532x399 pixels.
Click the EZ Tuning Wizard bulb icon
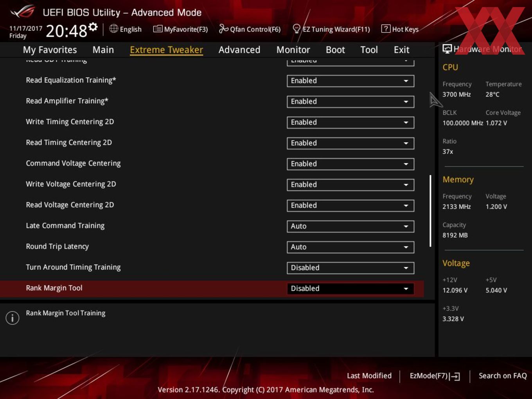point(297,29)
